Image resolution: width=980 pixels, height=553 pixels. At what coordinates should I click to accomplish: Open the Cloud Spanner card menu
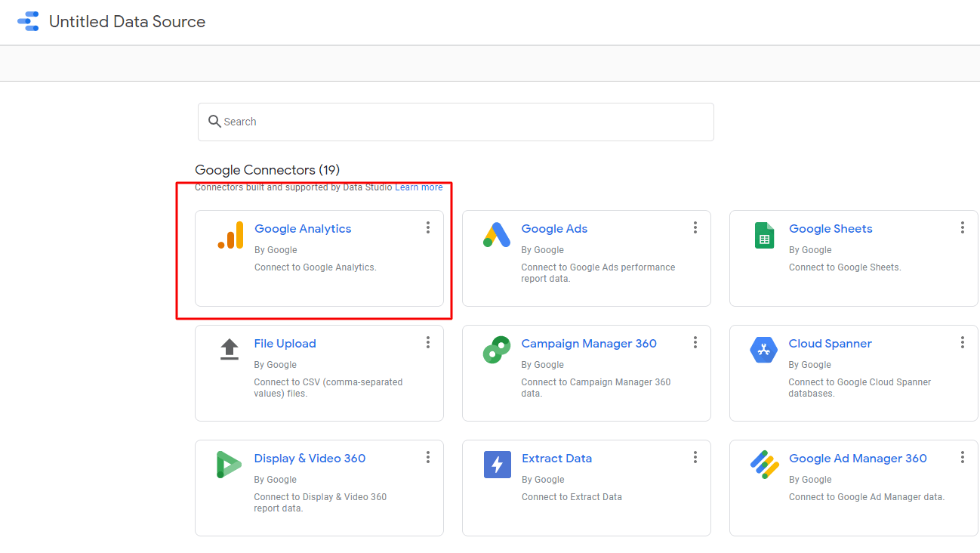(963, 341)
